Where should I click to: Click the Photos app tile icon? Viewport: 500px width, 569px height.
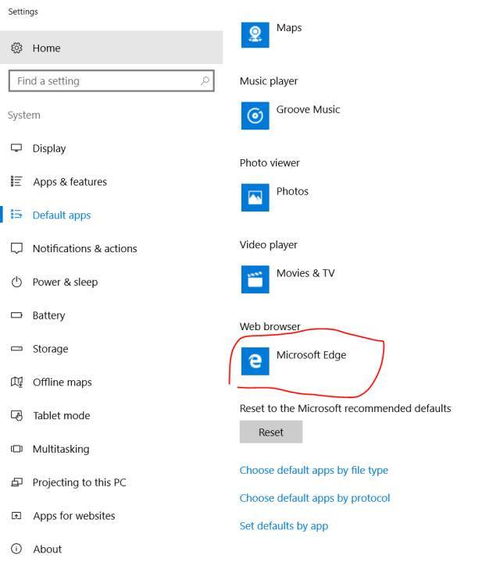(255, 197)
